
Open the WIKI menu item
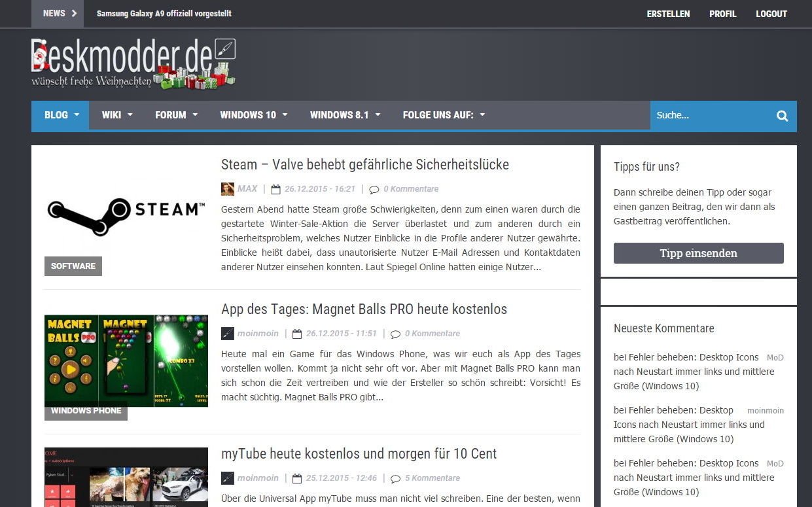[111, 115]
